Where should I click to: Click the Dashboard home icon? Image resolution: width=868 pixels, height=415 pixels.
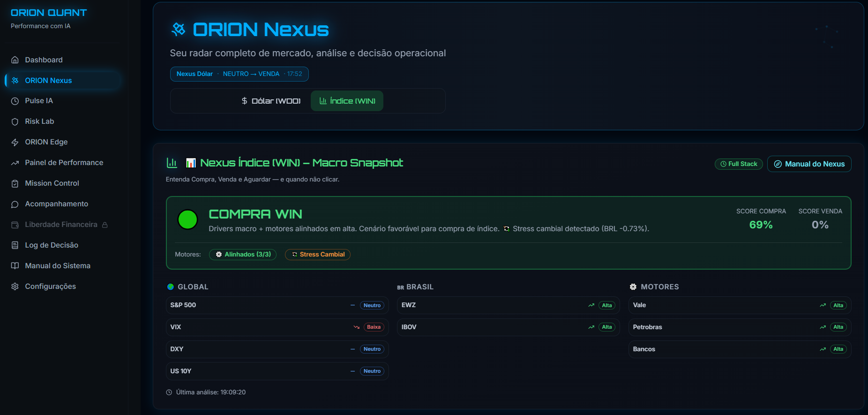click(x=15, y=60)
